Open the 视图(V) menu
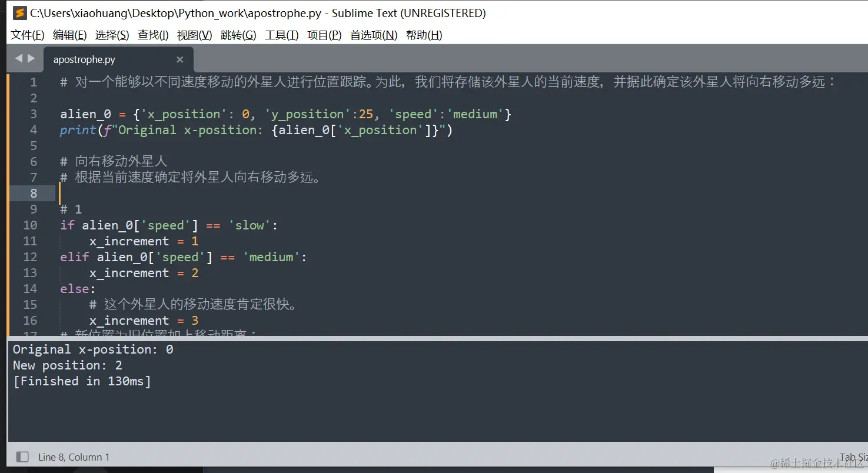868x473 pixels. click(194, 35)
